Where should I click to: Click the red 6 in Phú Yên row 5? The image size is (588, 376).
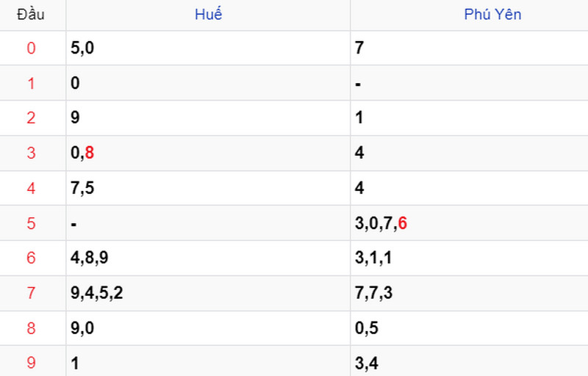pos(402,223)
